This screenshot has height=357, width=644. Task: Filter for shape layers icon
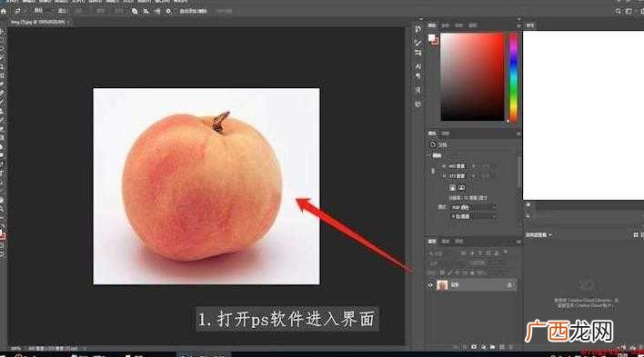[x=488, y=253]
